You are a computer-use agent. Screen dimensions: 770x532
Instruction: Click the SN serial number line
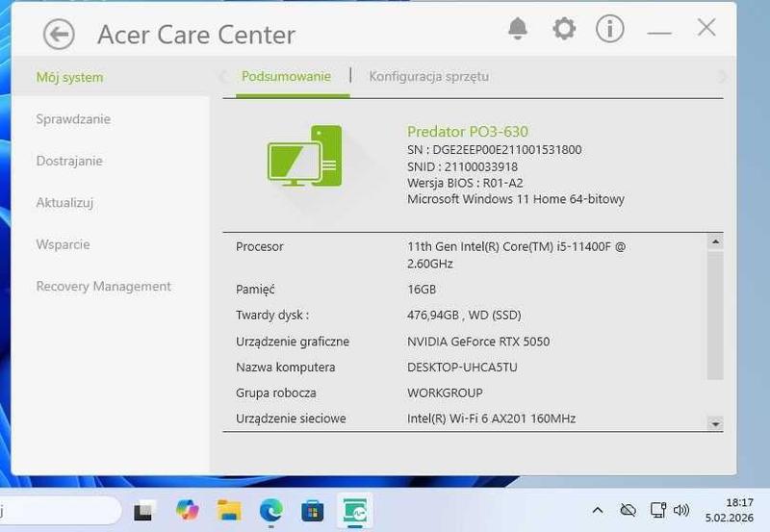(x=495, y=150)
